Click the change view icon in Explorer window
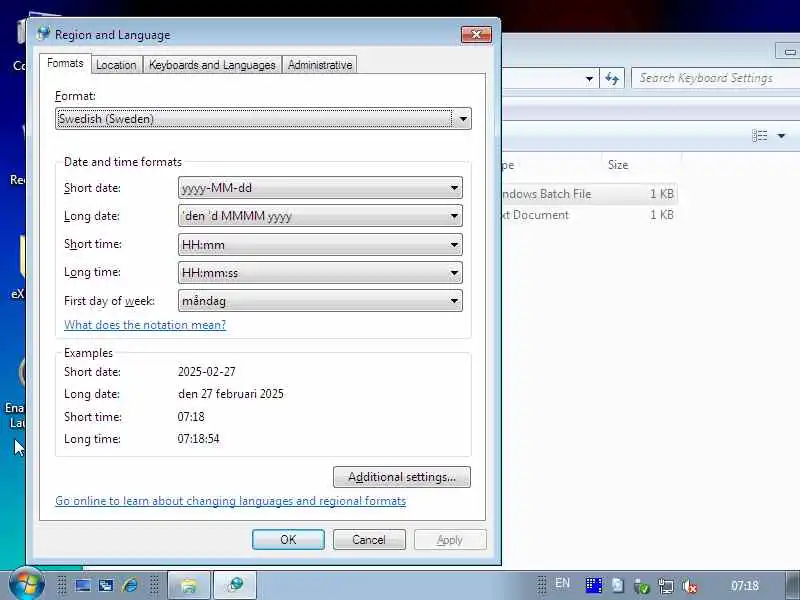800x600 pixels. click(760, 135)
